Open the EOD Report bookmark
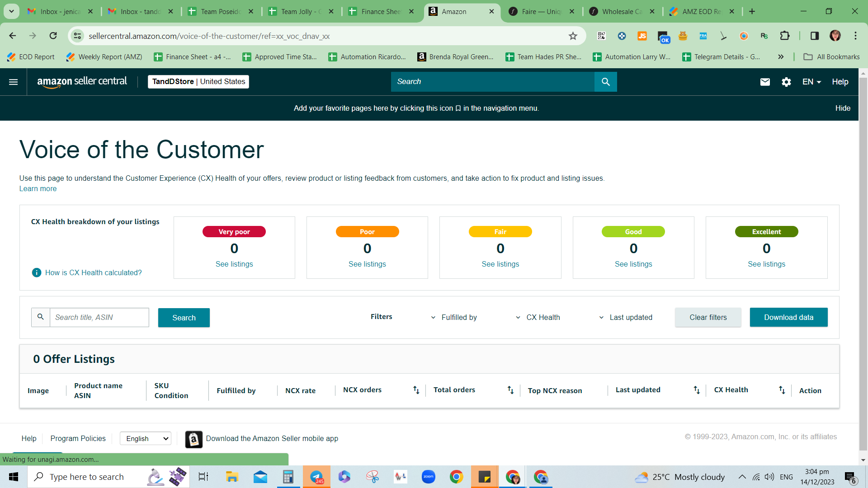The height and width of the screenshot is (488, 868). [x=31, y=56]
